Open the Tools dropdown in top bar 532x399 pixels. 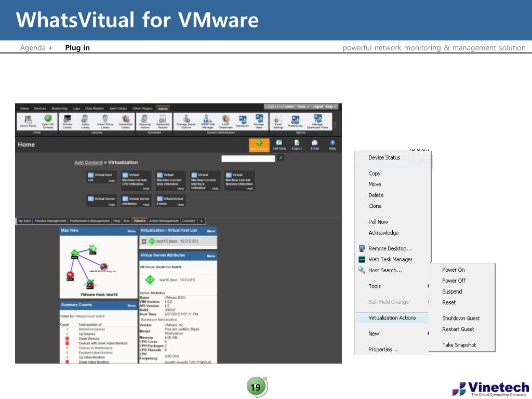[x=303, y=107]
